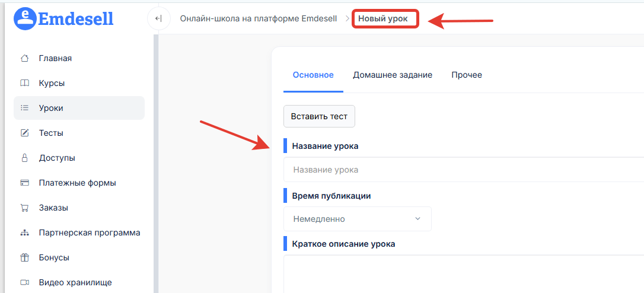Click the pencil icon beside Тесты

25,133
